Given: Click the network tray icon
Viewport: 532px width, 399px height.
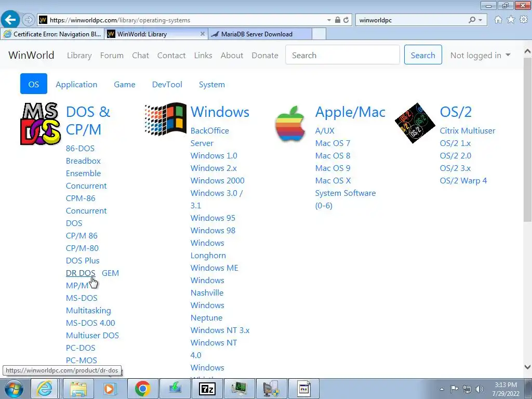Looking at the screenshot, I should (x=467, y=389).
